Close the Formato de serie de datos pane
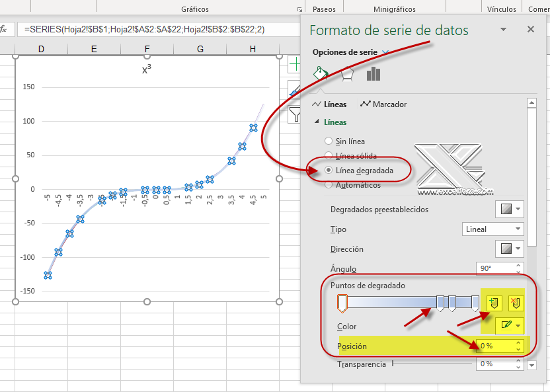550x392 pixels. pos(530,29)
